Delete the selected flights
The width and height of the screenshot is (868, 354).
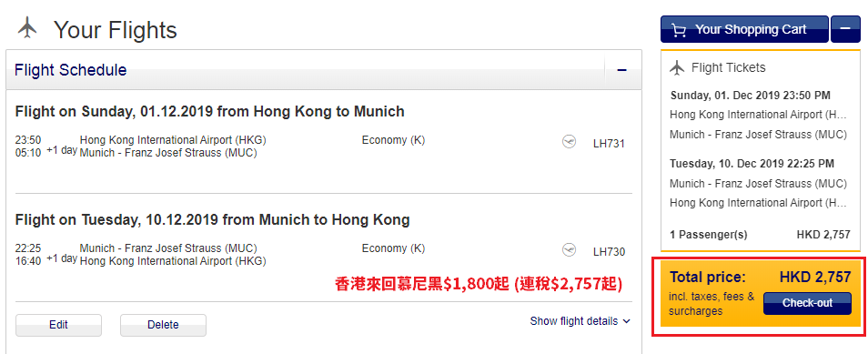click(x=163, y=325)
